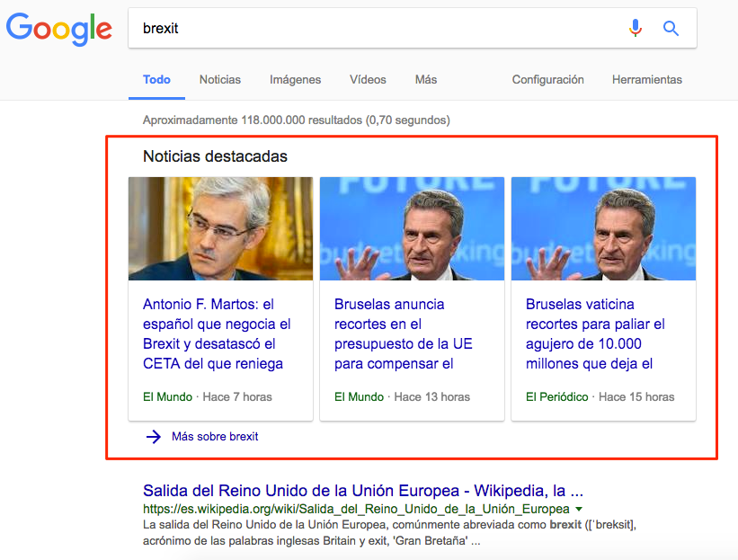Expand dropdown arrow next to Wikipedia URL
The width and height of the screenshot is (738, 560).
(579, 509)
